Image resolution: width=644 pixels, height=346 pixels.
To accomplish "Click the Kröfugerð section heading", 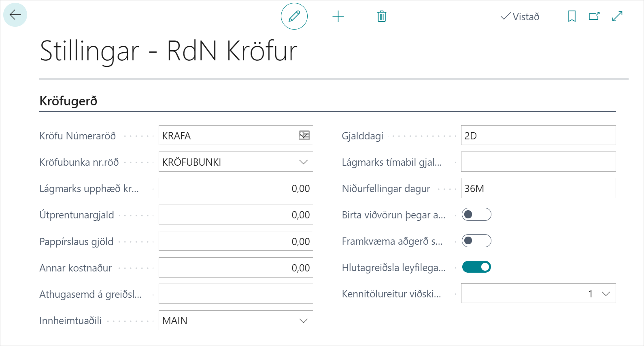I will 68,101.
